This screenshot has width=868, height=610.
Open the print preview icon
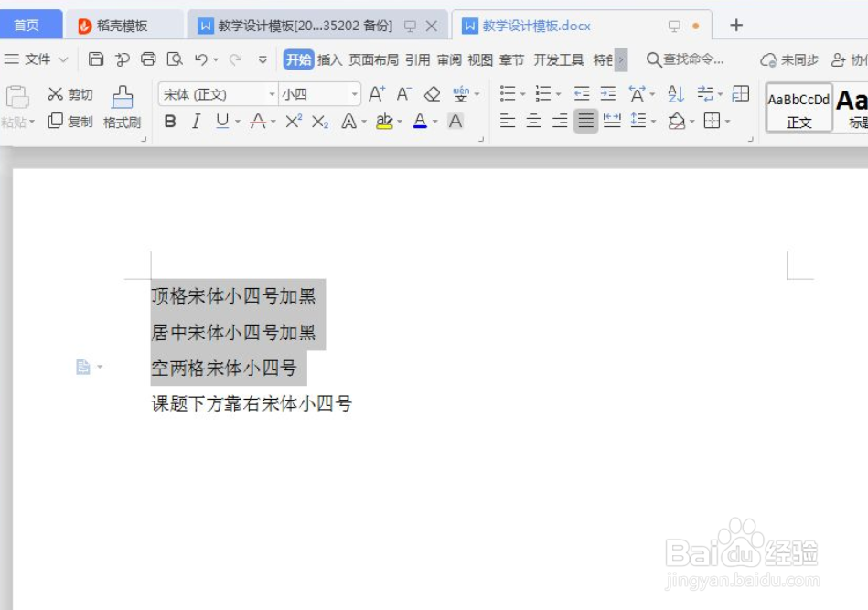tap(175, 58)
